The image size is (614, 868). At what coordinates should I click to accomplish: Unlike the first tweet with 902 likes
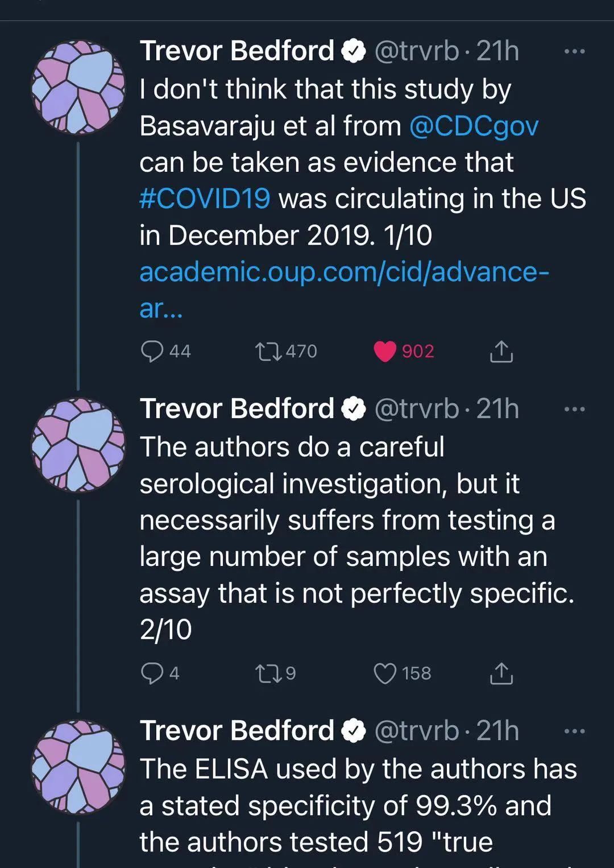385,352
